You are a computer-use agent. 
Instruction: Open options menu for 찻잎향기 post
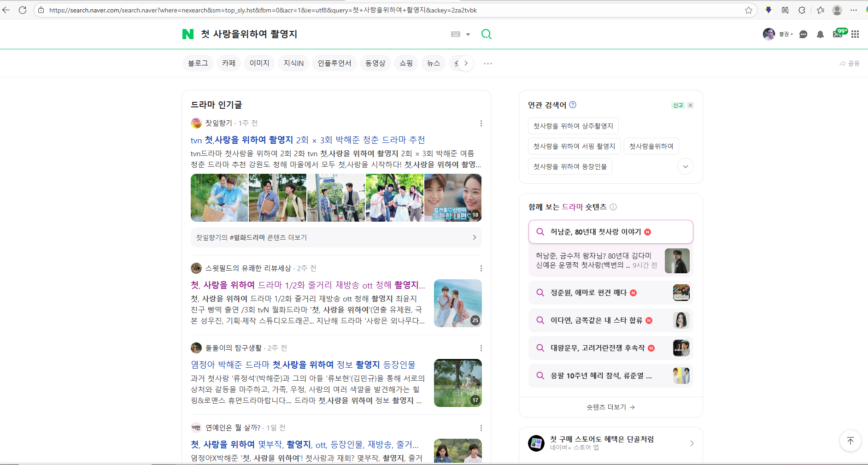pyautogui.click(x=481, y=123)
